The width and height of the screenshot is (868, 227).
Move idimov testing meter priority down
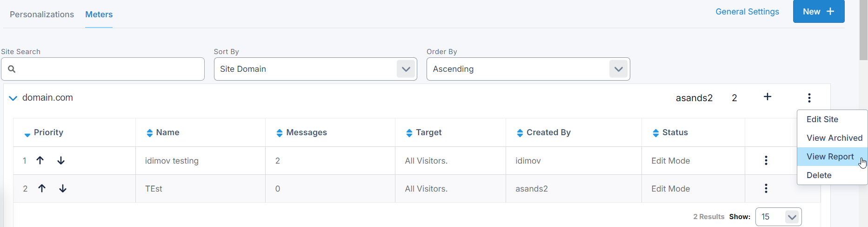(x=61, y=160)
